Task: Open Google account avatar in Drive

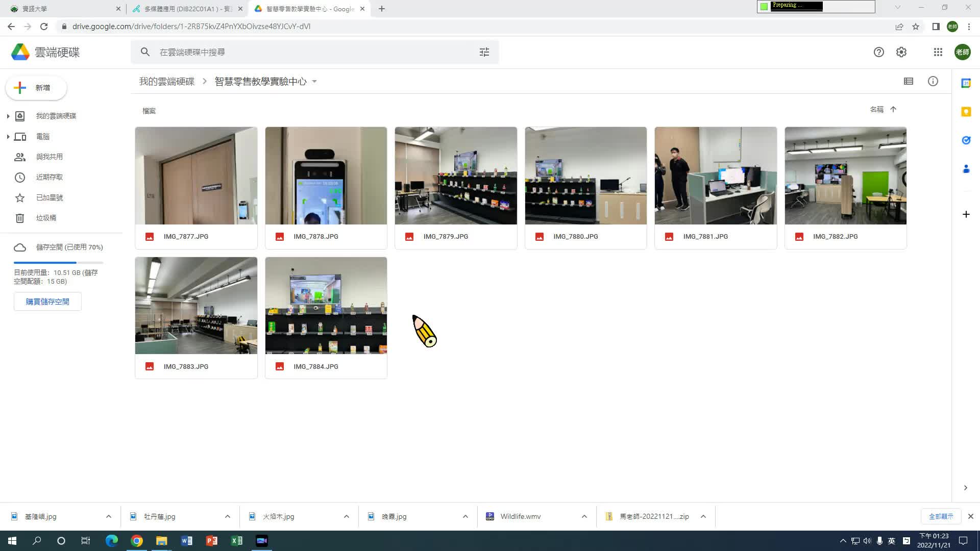Action: point(963,52)
